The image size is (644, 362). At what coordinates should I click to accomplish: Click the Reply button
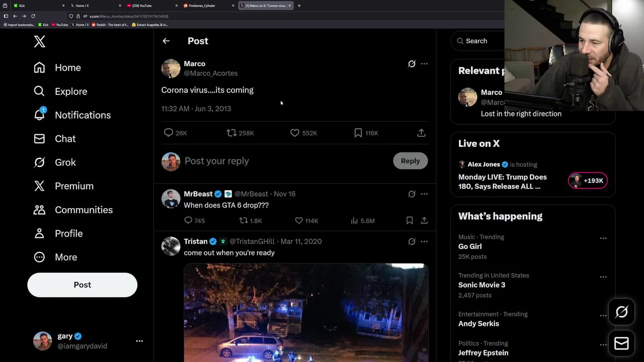click(410, 161)
